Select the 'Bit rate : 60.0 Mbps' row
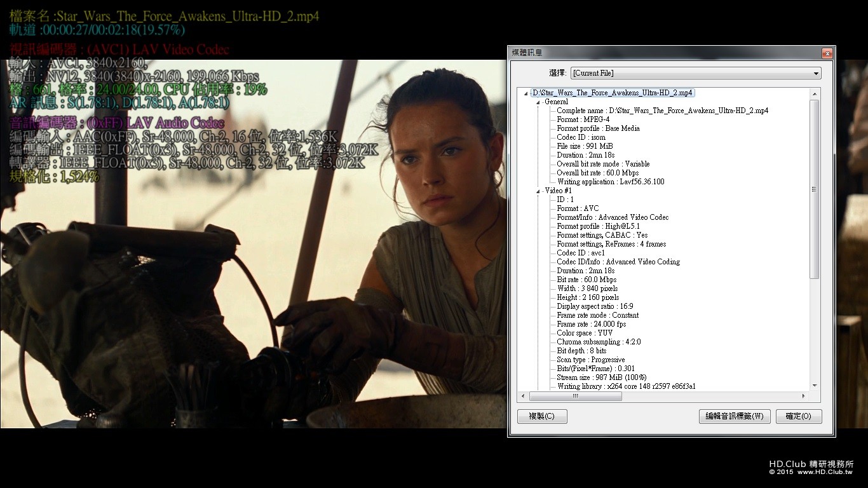 587,280
